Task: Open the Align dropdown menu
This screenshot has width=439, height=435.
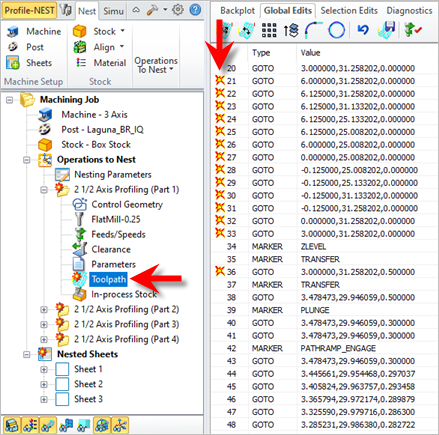Action: (x=122, y=47)
